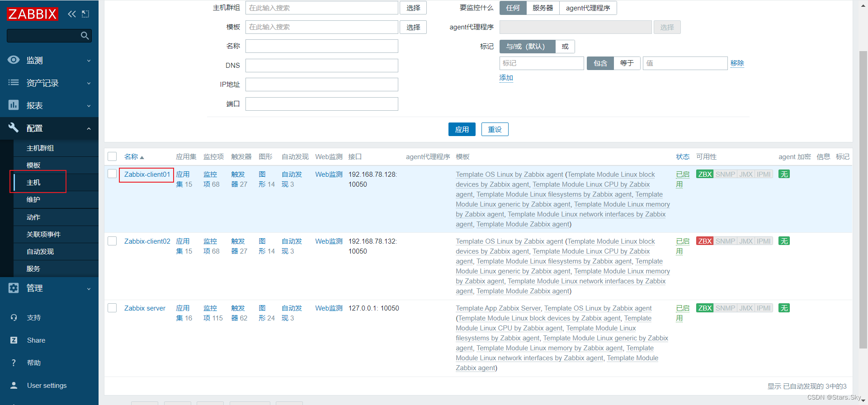Open 主机 in the sidebar
The height and width of the screenshot is (405, 868).
[x=56, y=182]
